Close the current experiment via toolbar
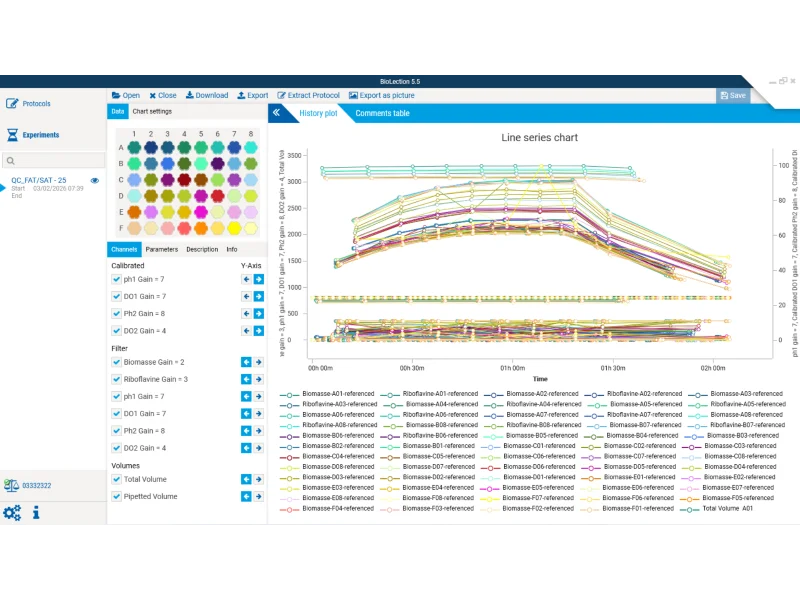 click(x=163, y=95)
